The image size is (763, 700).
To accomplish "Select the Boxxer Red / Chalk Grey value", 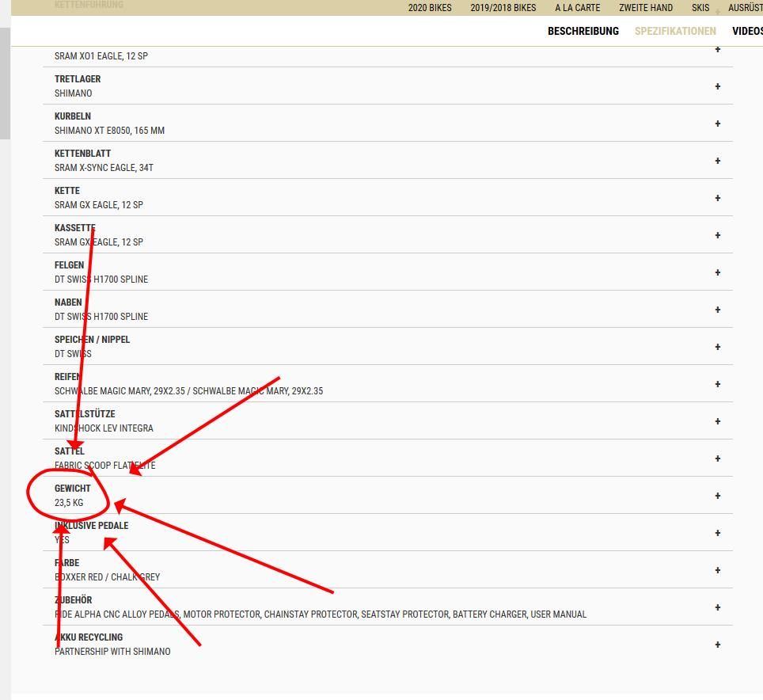I will coord(107,577).
